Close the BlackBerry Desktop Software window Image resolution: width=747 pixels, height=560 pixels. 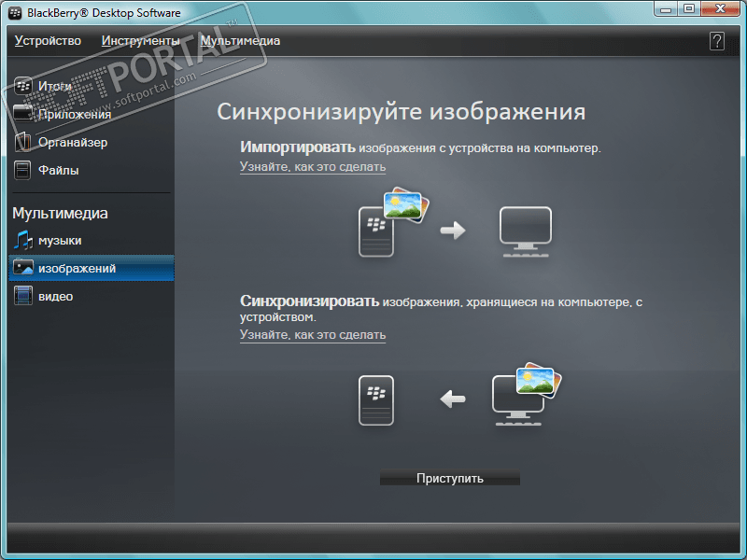720,9
